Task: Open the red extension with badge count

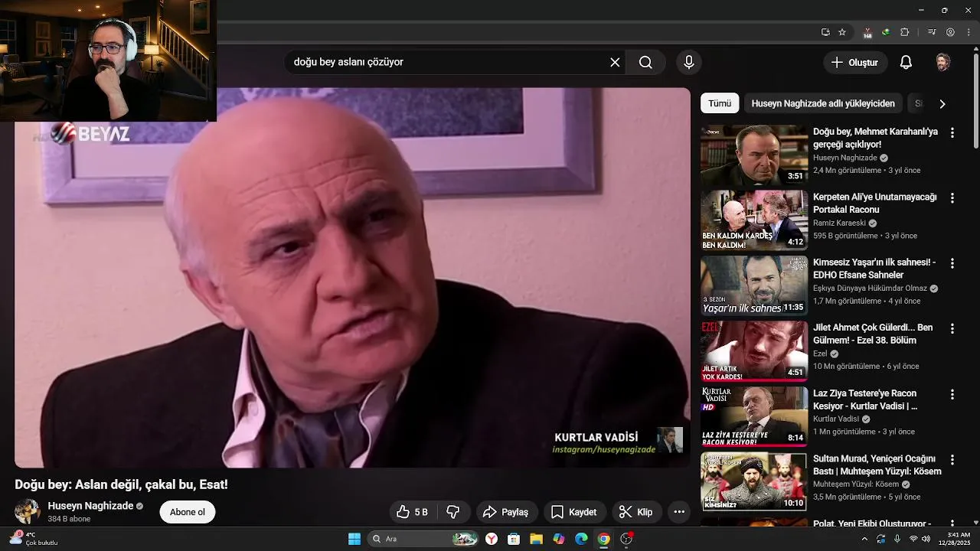Action: tap(867, 33)
